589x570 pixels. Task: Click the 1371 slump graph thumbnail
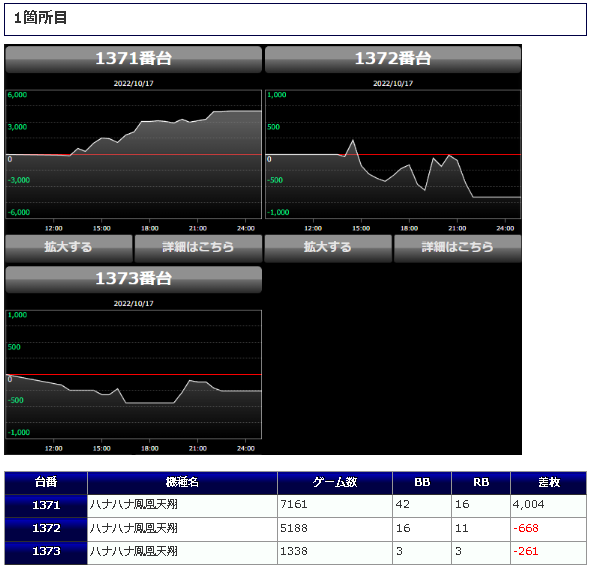133,154
